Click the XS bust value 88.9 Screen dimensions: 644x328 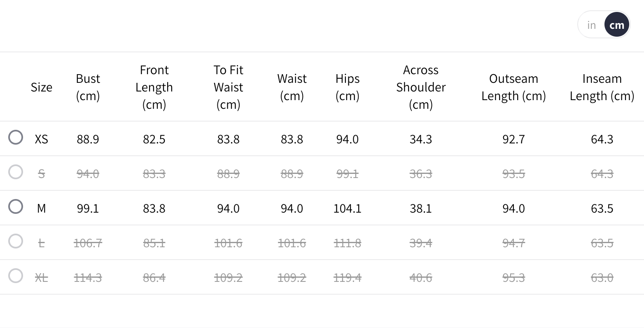point(88,139)
